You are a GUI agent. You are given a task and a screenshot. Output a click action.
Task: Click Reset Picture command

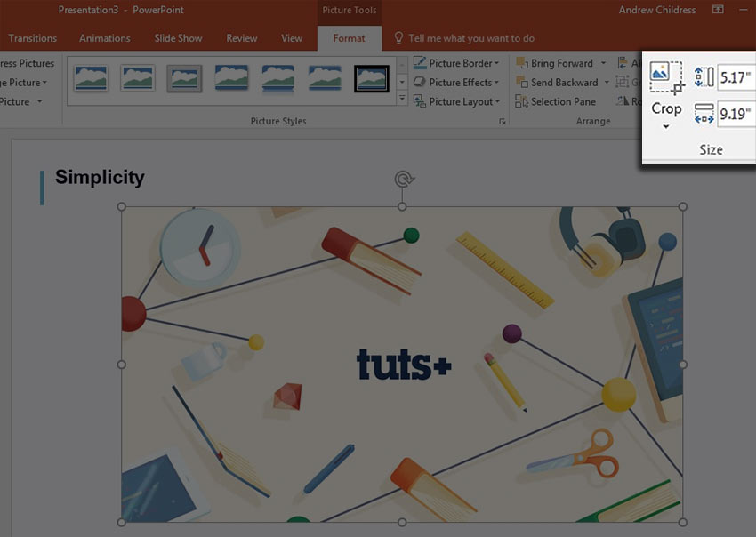click(x=15, y=101)
